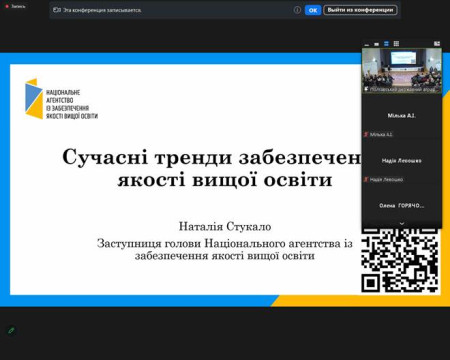Select the 'Надія Левошко' participant tile
Screen dimensions: 450x360
pyautogui.click(x=402, y=161)
